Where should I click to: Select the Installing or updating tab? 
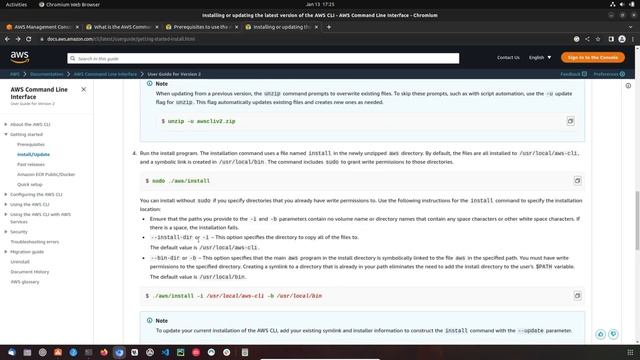281,27
